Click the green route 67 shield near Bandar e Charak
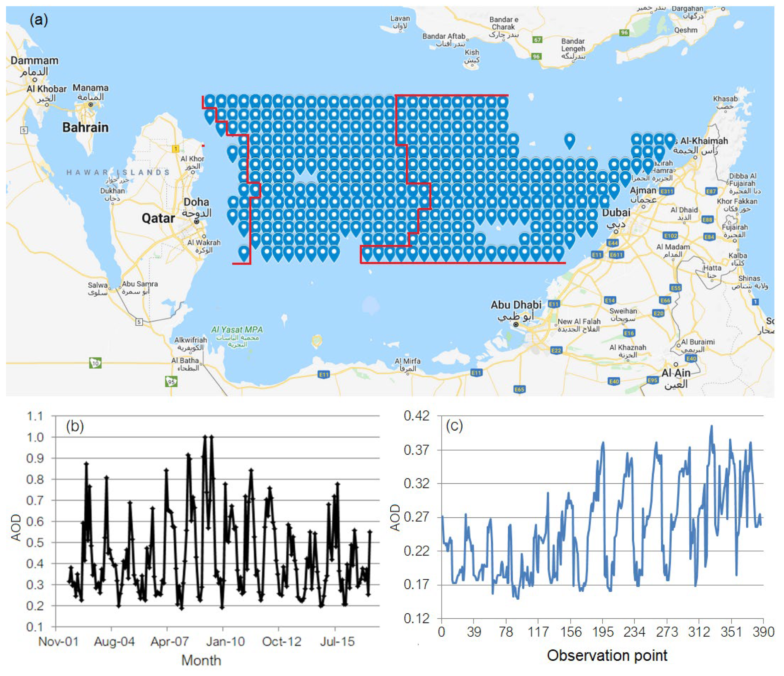The width and height of the screenshot is (784, 676). 537,40
